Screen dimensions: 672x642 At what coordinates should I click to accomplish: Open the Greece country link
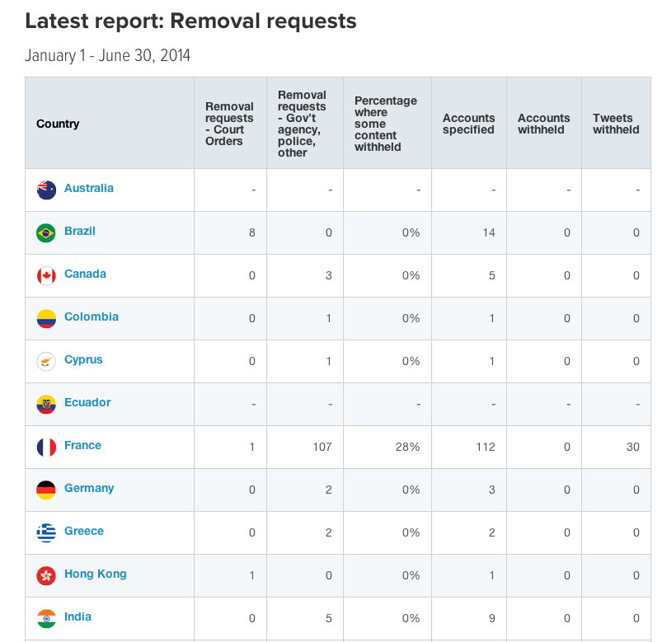84,531
